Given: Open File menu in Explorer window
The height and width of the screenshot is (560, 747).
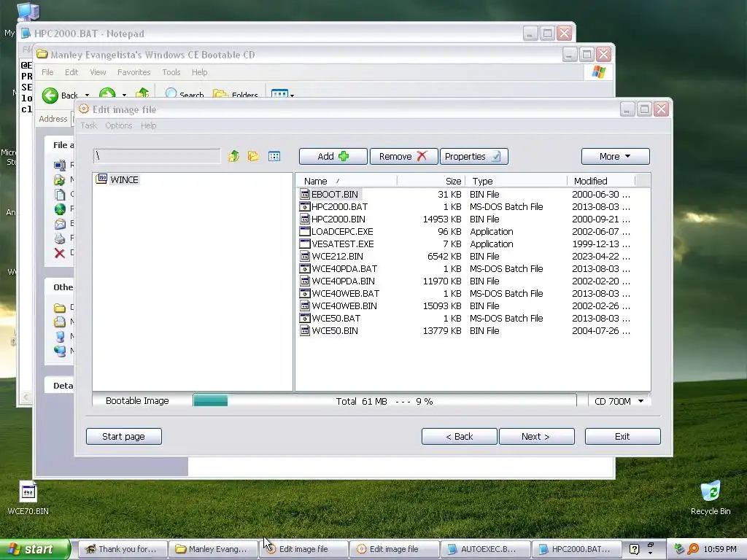Looking at the screenshot, I should pos(47,72).
